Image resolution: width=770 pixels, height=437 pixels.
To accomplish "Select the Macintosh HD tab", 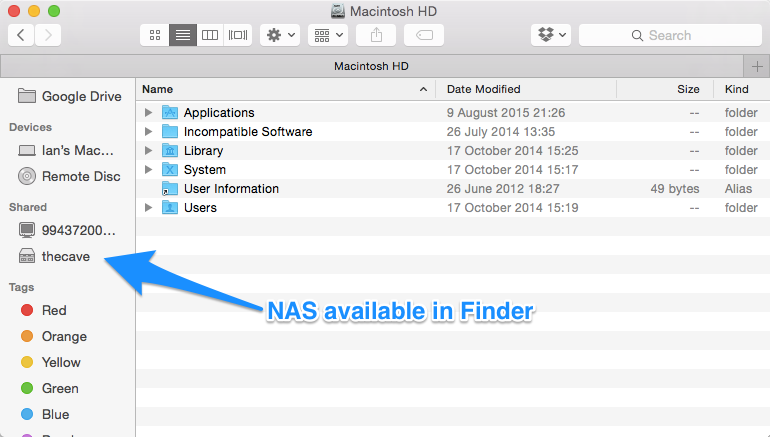I will (371, 66).
